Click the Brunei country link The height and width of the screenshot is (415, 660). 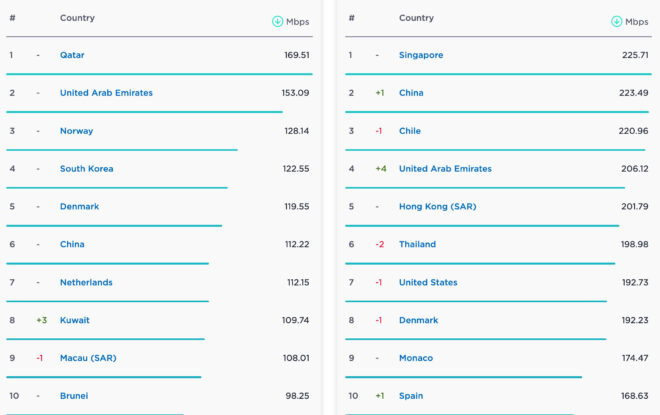[x=74, y=396]
